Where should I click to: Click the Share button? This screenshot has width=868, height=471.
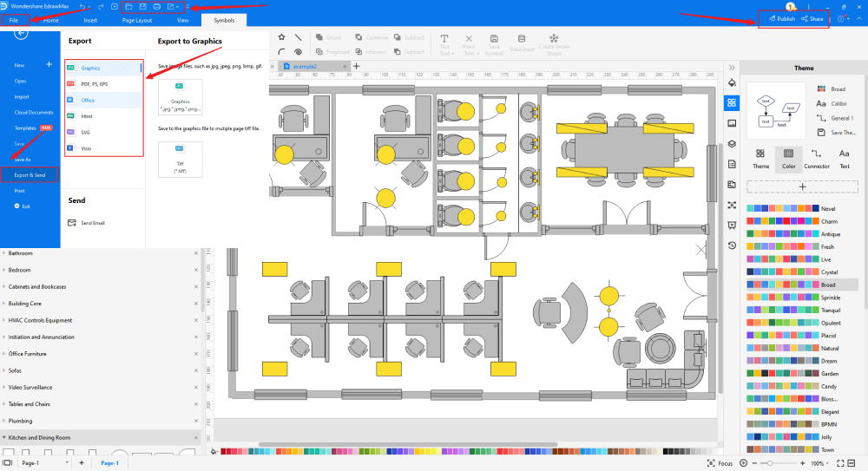tap(812, 19)
